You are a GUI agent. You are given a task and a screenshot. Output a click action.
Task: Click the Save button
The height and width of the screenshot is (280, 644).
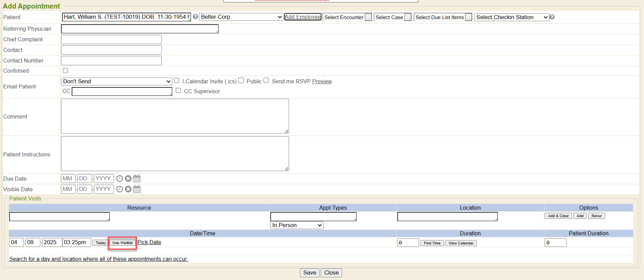point(310,272)
